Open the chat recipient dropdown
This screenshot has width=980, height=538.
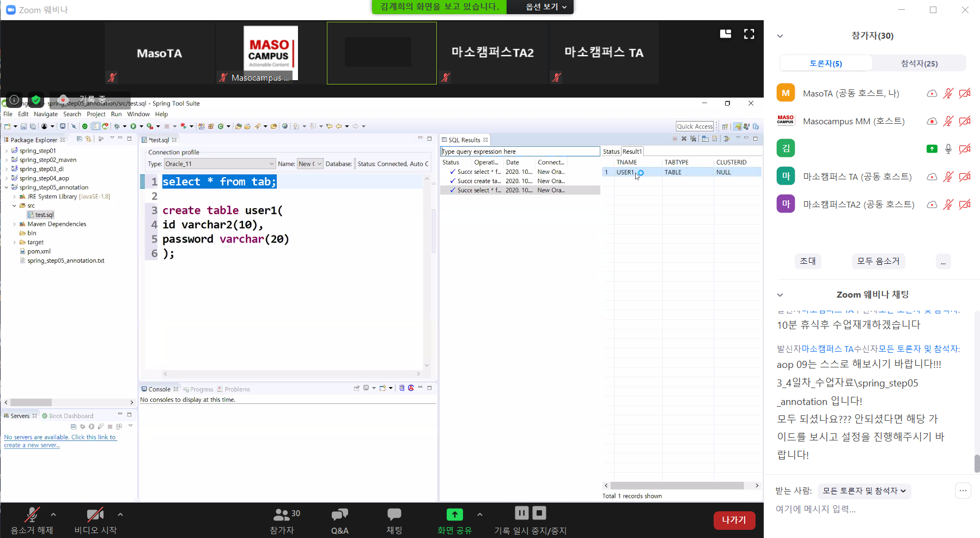864,491
